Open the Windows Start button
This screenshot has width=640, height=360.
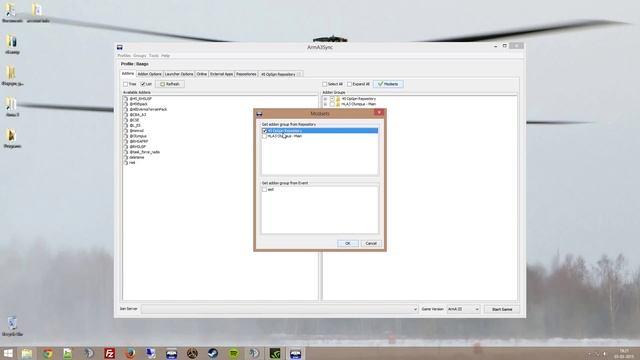coord(8,353)
